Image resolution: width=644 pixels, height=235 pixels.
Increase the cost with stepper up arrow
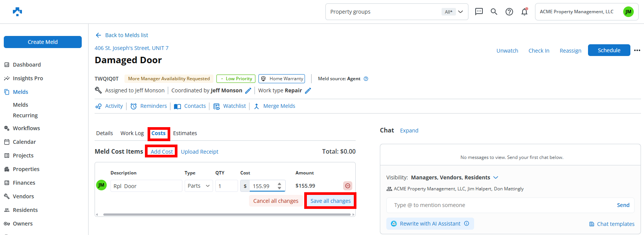[279, 184]
